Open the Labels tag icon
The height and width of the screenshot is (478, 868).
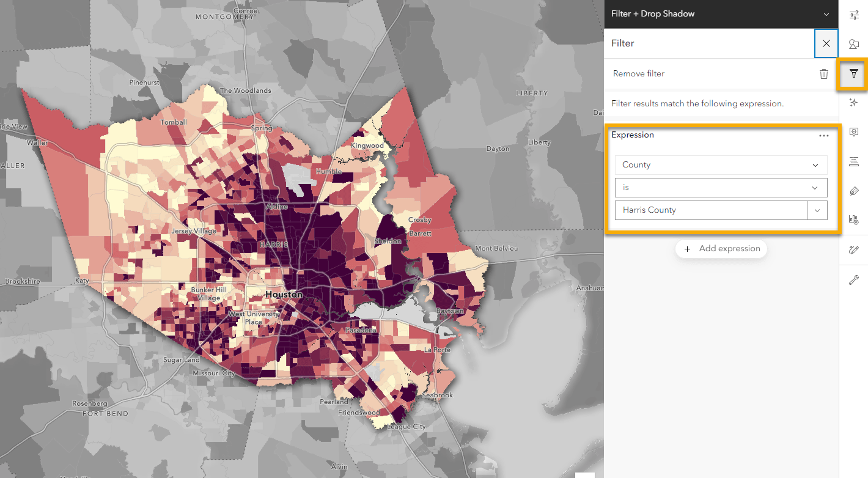[x=854, y=191]
